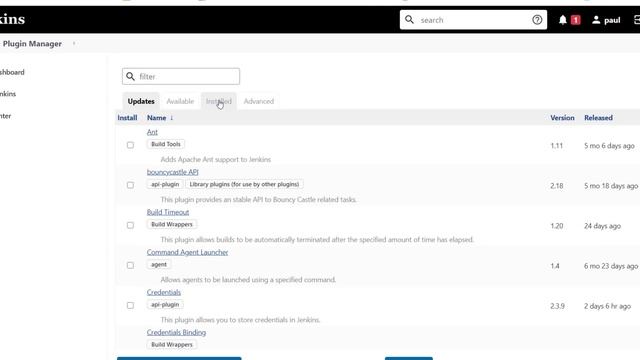Click the api-plugin tag under Credentials
The image size is (640, 360).
[165, 304]
